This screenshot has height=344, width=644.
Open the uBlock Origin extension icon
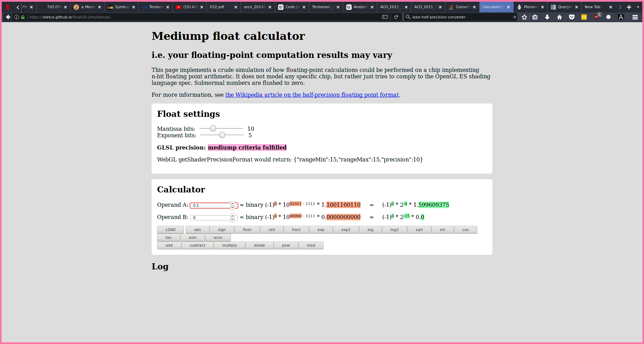596,17
